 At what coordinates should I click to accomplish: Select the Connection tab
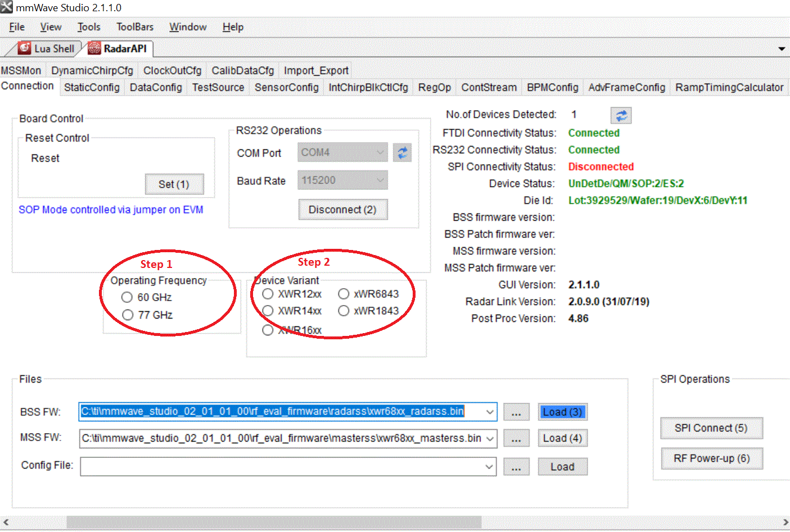[x=28, y=86]
